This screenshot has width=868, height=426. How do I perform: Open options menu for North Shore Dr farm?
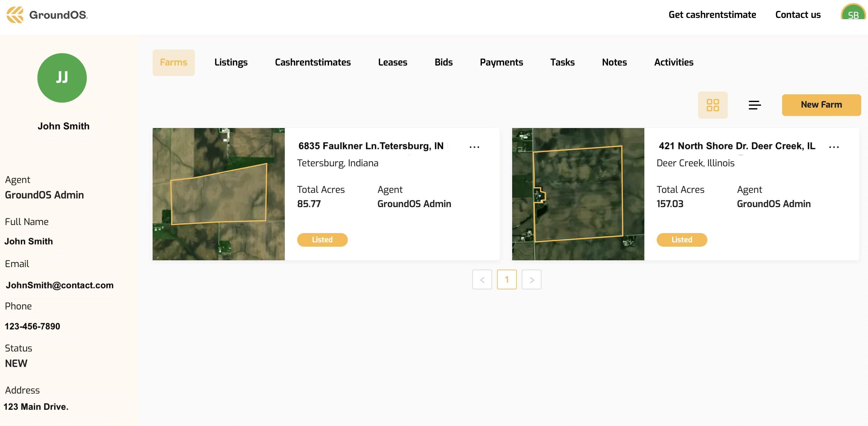point(834,147)
